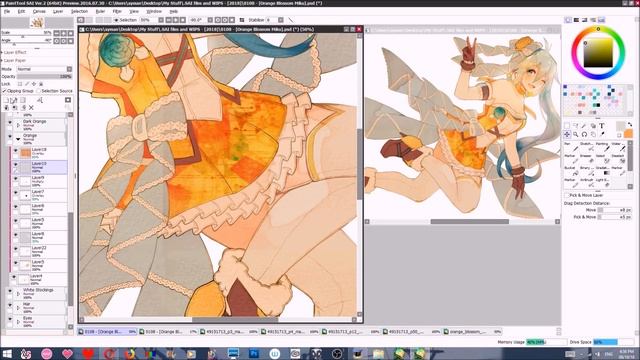Choose the Gradation tool
This screenshot has height=360, width=640.
click(x=602, y=171)
